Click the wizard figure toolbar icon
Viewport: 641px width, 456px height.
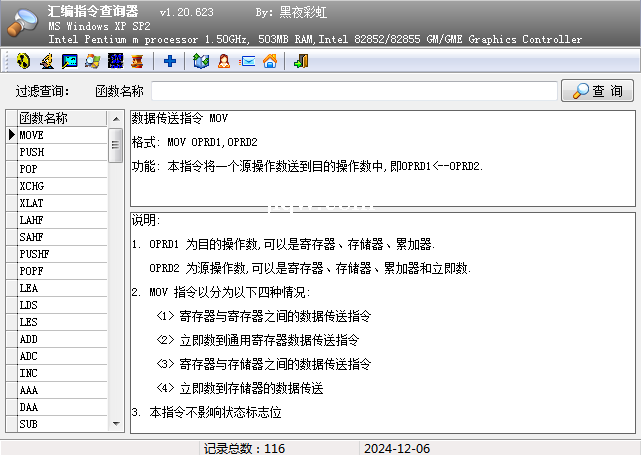[x=47, y=62]
